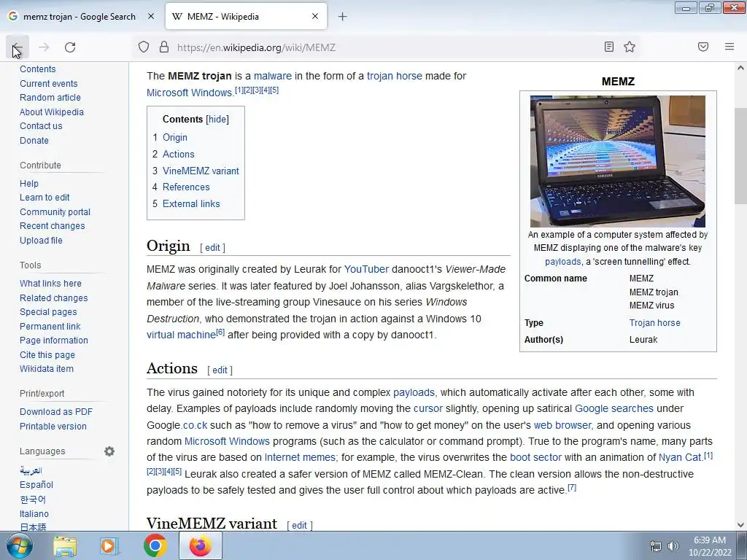Open a new tab with plus button
Image resolution: width=747 pixels, height=560 pixels.
(x=342, y=17)
